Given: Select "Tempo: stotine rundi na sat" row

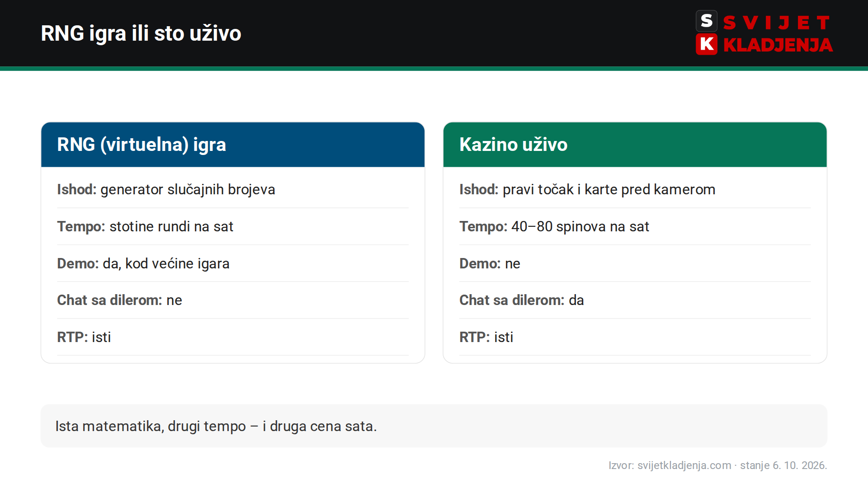Looking at the screenshot, I should pyautogui.click(x=233, y=226).
